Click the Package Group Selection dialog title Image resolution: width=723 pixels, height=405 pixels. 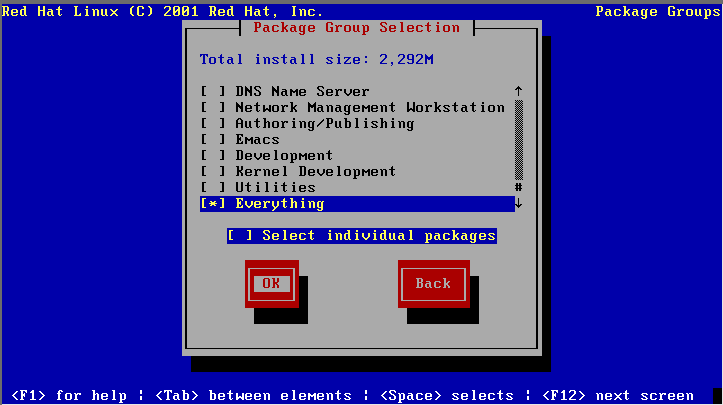coord(356,28)
